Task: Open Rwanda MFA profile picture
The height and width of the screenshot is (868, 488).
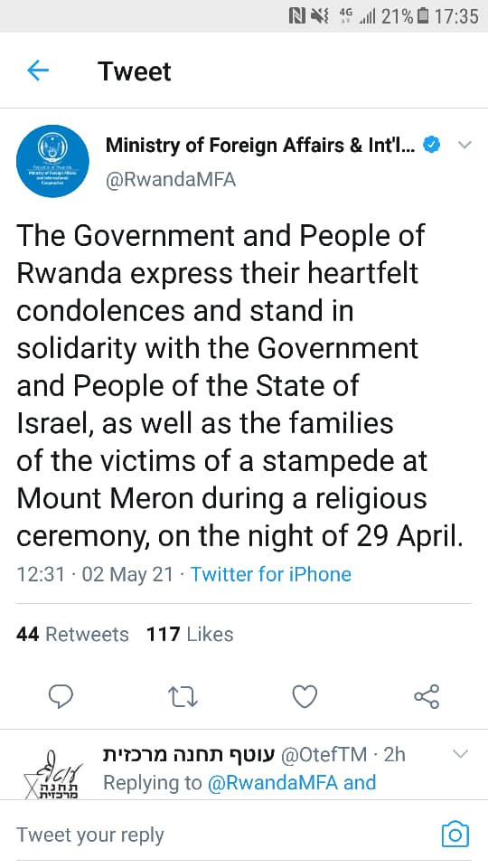Action: pyautogui.click(x=52, y=161)
